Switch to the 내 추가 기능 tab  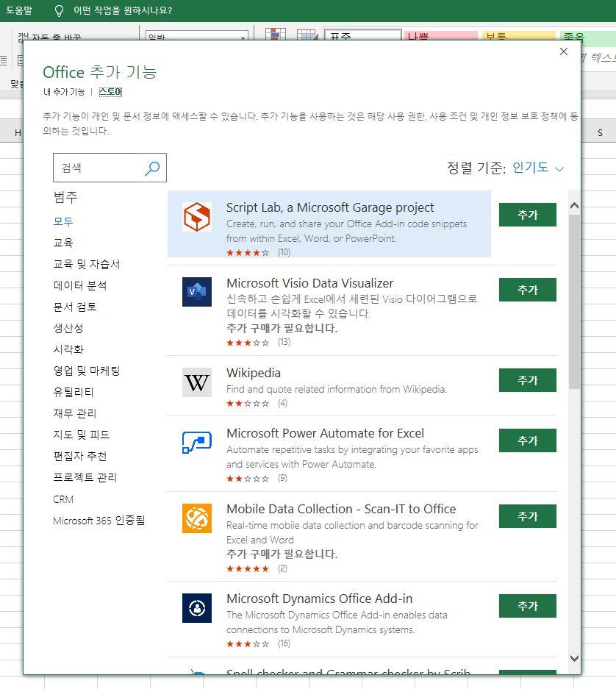click(x=64, y=92)
